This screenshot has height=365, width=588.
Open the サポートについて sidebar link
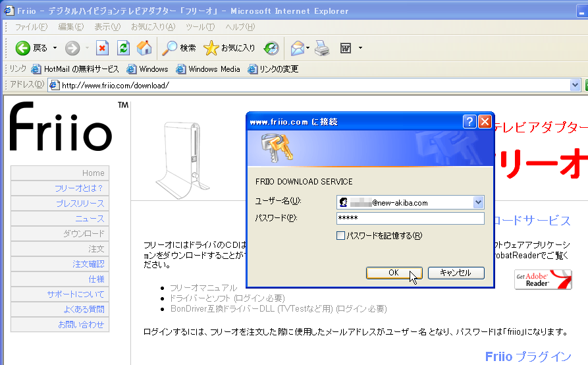(60, 294)
